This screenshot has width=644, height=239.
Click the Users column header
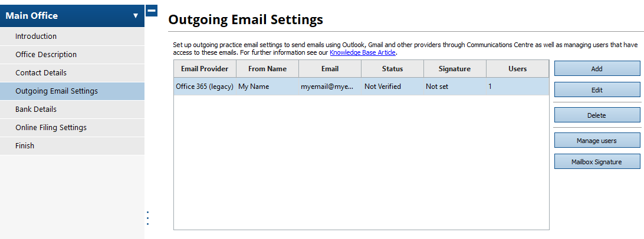click(x=517, y=69)
